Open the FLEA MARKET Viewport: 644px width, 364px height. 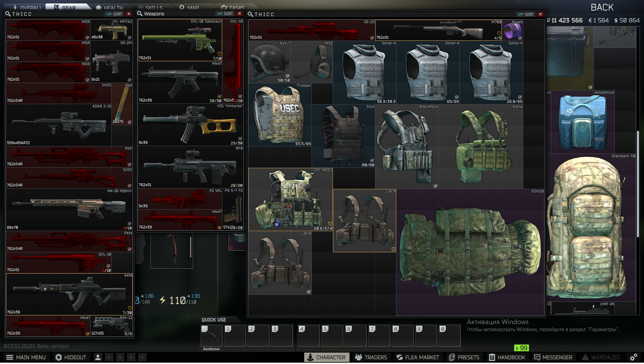pyautogui.click(x=418, y=357)
